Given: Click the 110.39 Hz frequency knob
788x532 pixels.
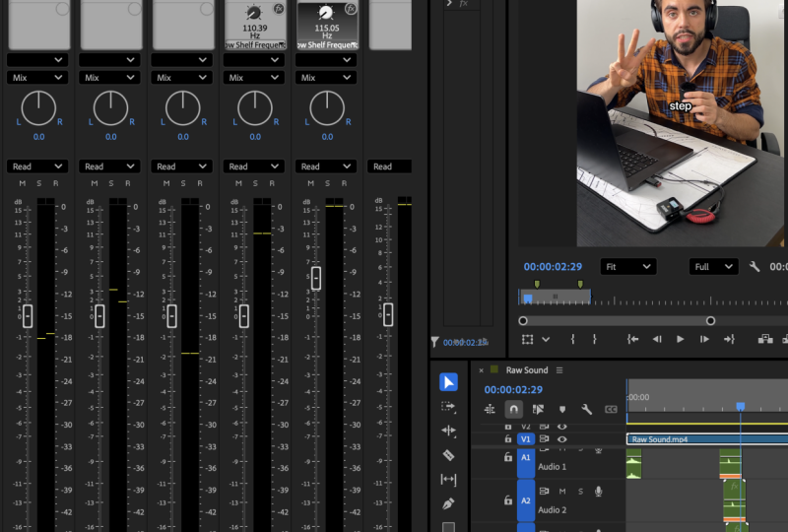Looking at the screenshot, I should [254, 14].
